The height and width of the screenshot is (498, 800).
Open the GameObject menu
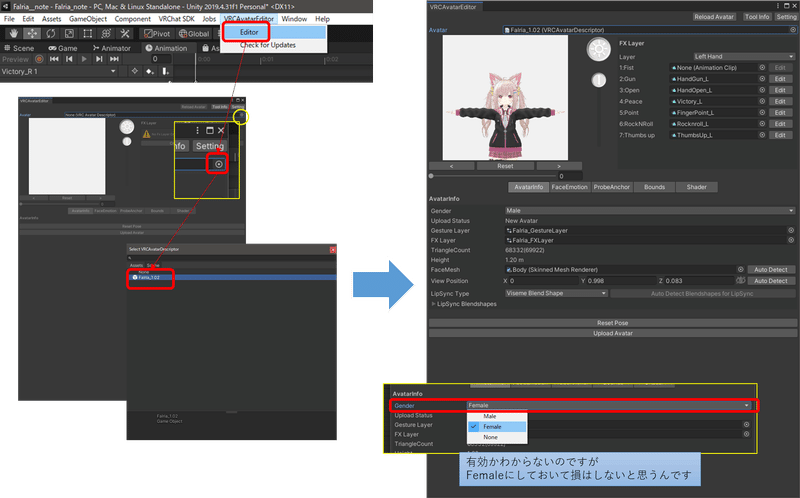click(88, 19)
